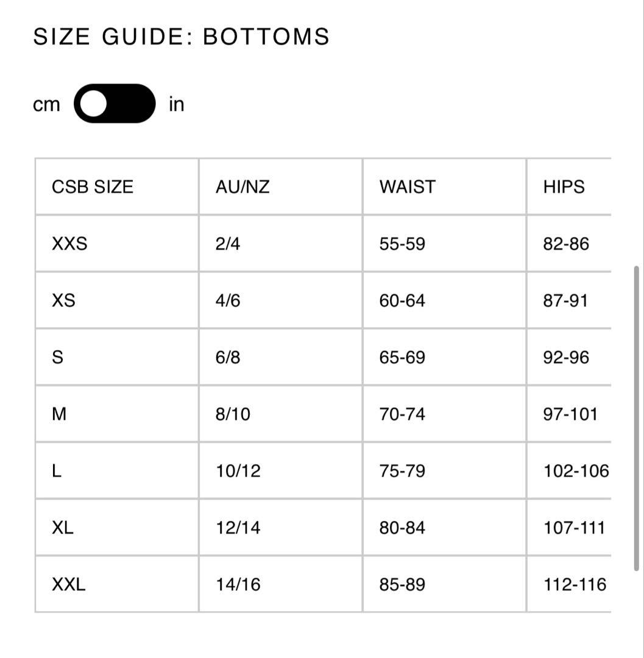Toggle the measurement unit switch

pos(115,104)
